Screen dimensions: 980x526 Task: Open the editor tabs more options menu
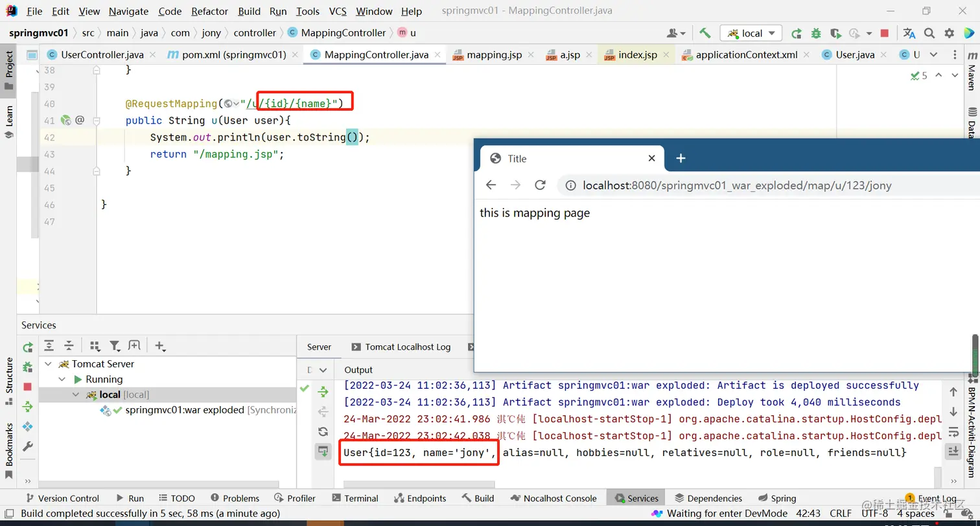tap(955, 54)
